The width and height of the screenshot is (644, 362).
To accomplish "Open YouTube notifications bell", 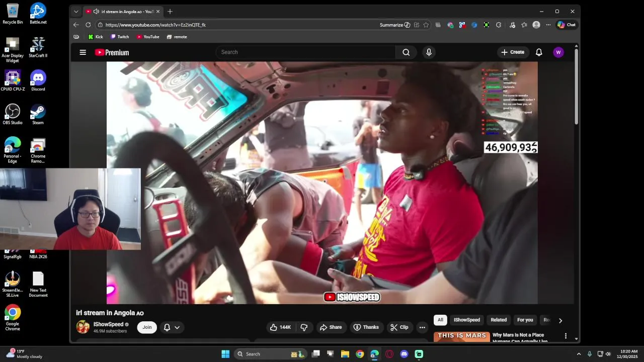I will coord(539,52).
